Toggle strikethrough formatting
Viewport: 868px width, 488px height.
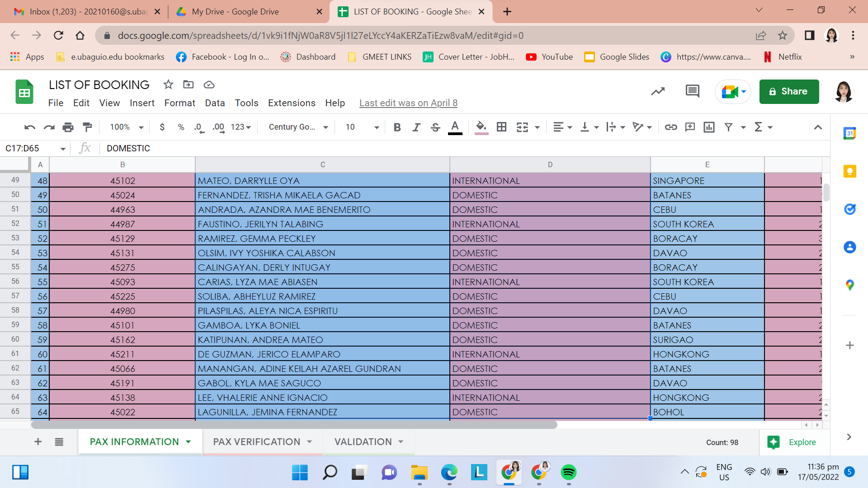click(435, 127)
